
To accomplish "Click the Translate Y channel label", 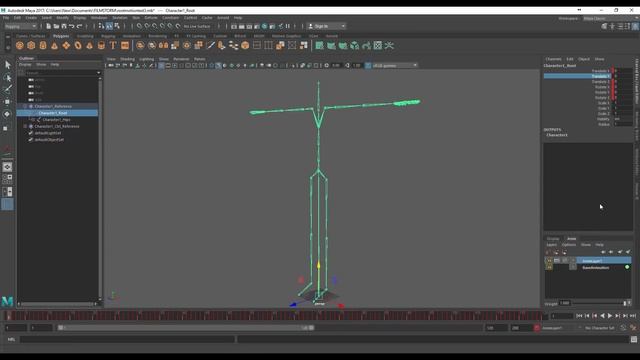I will pos(600,76).
